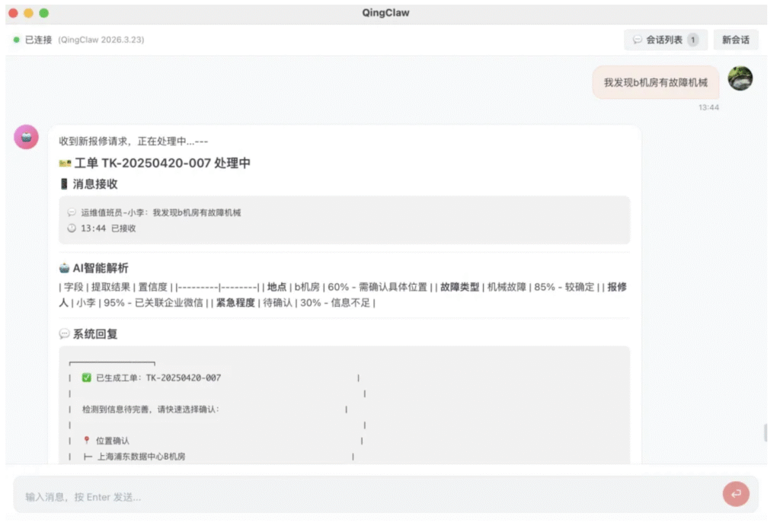Click the green checkmark beside 已生成工单
This screenshot has height=532, width=780.
pos(86,377)
